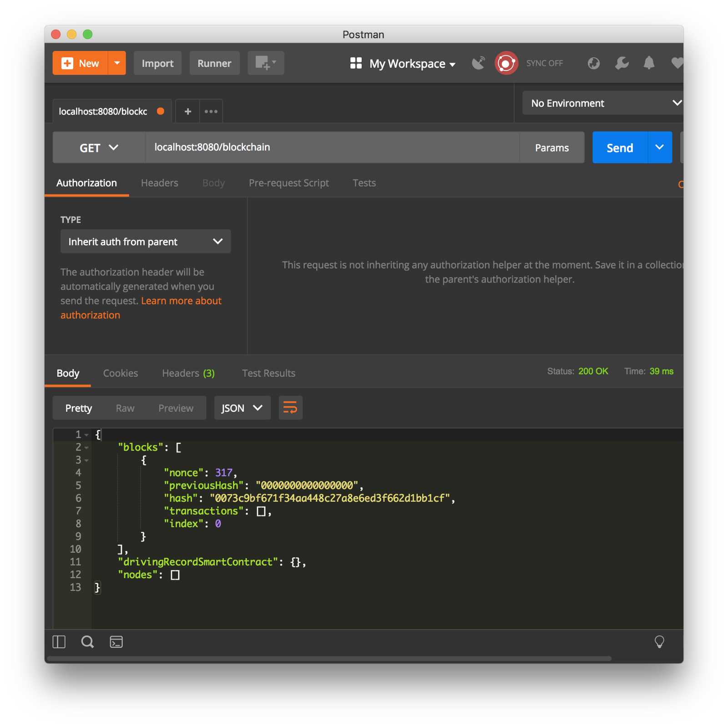Open the Postman console icon
Image resolution: width=728 pixels, height=727 pixels.
coord(116,642)
